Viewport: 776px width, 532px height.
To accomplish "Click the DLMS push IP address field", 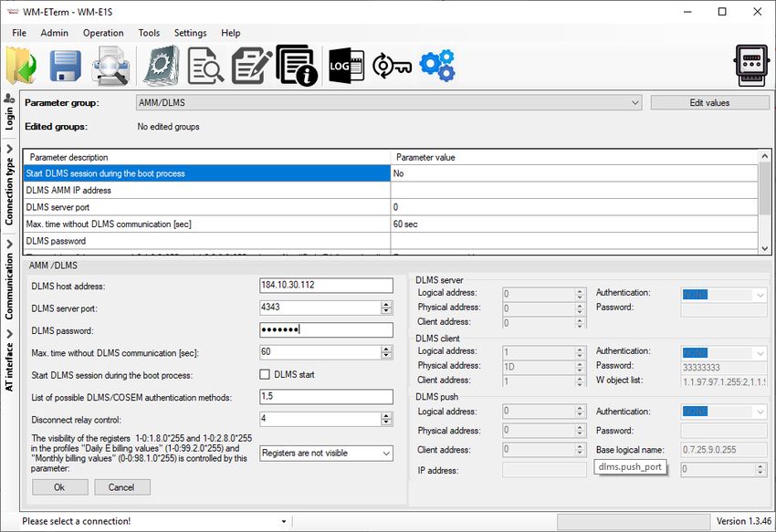I will (544, 470).
